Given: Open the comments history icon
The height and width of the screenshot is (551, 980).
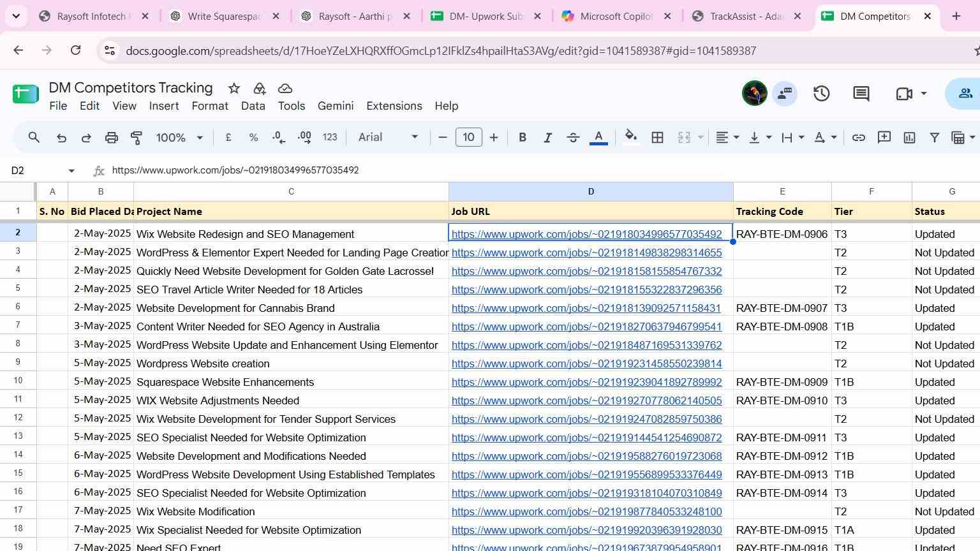Looking at the screenshot, I should 861,94.
